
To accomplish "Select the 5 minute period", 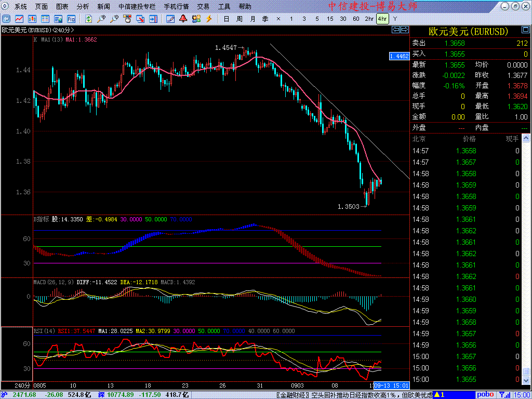I will [317, 19].
